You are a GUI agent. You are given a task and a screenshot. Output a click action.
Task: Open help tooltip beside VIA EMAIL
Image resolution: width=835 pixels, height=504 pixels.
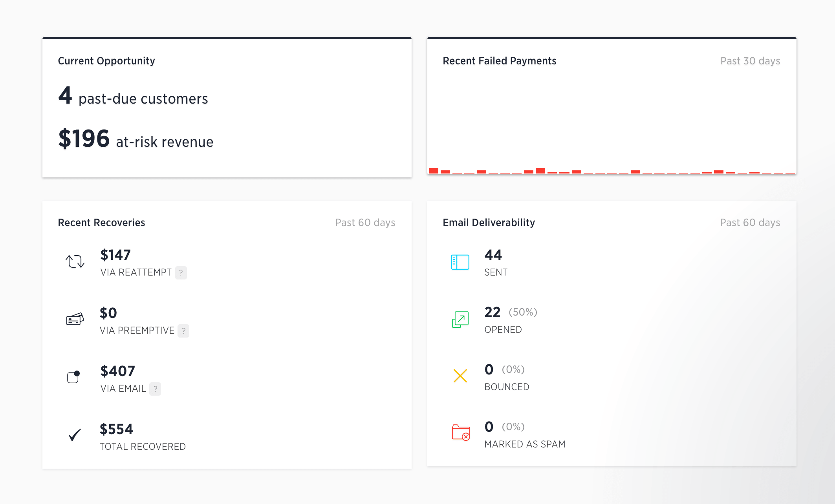[x=155, y=389]
